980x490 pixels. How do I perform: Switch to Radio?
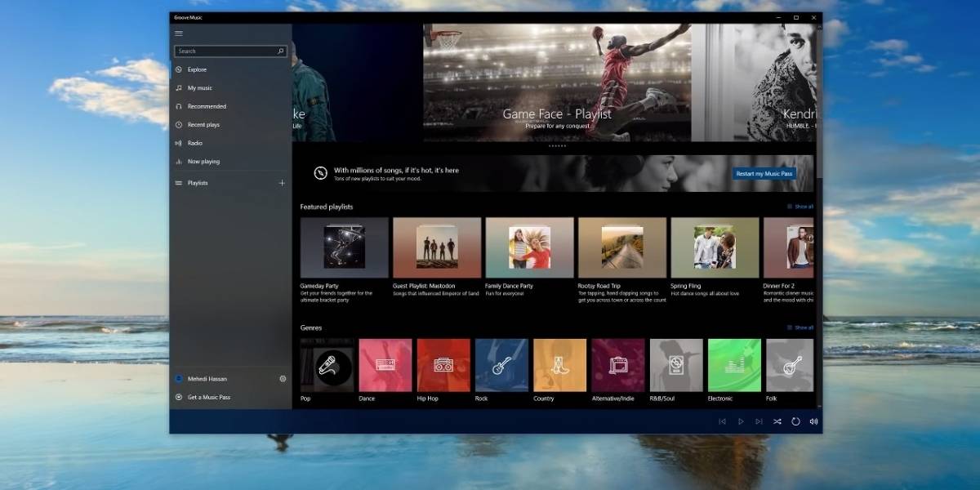230,143
